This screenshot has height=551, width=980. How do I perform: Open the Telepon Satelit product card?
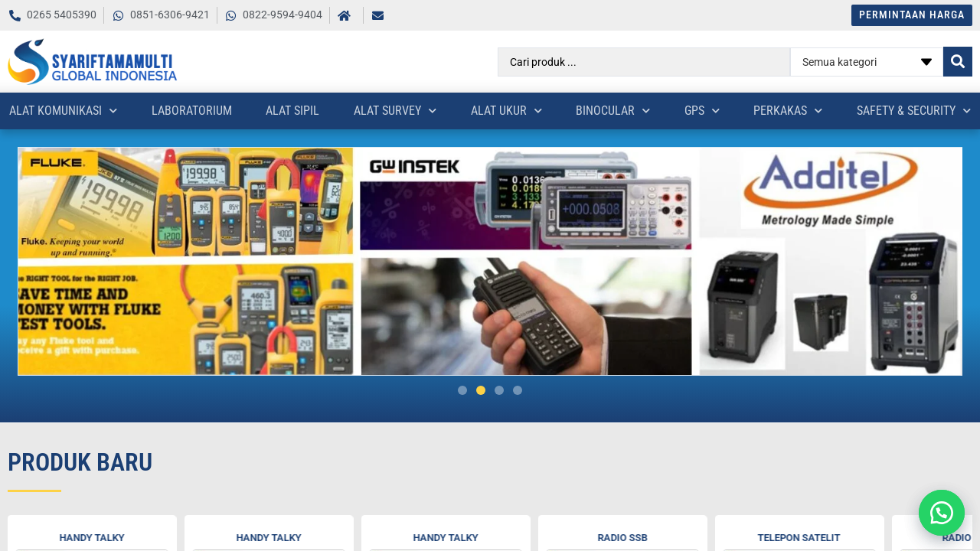(799, 533)
